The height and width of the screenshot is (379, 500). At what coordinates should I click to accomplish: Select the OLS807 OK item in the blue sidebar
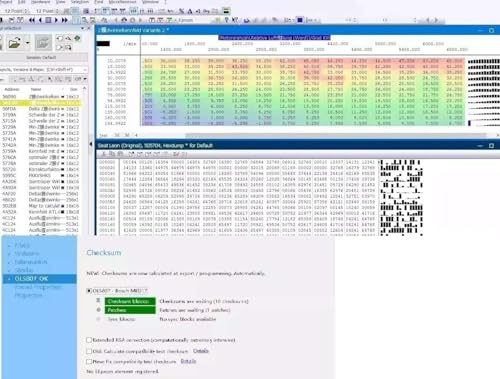39,279
